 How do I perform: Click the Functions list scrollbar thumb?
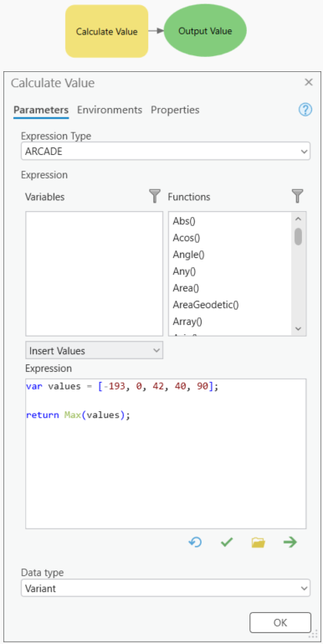pyautogui.click(x=299, y=236)
